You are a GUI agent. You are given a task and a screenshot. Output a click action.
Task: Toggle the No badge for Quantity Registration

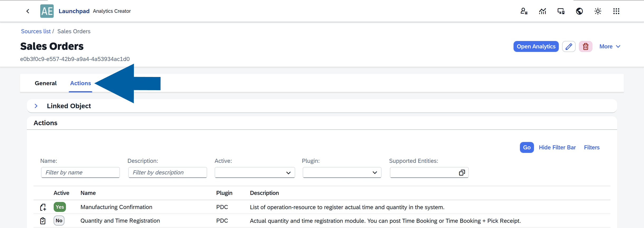point(59,221)
